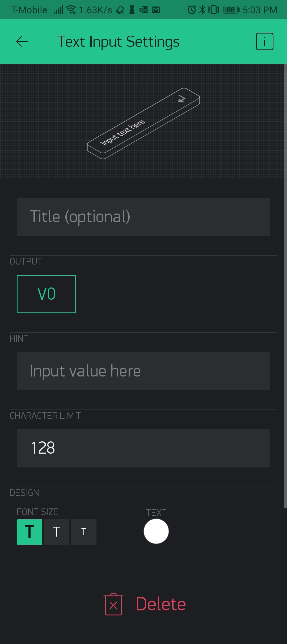This screenshot has height=644, width=287.
Task: Tap the alarm clock status icon
Action: [191, 10]
